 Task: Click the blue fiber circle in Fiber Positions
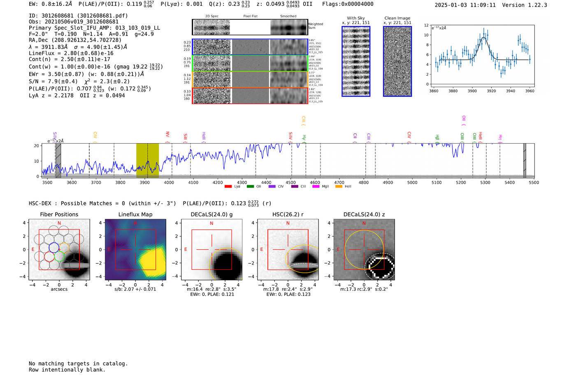coord(54,248)
